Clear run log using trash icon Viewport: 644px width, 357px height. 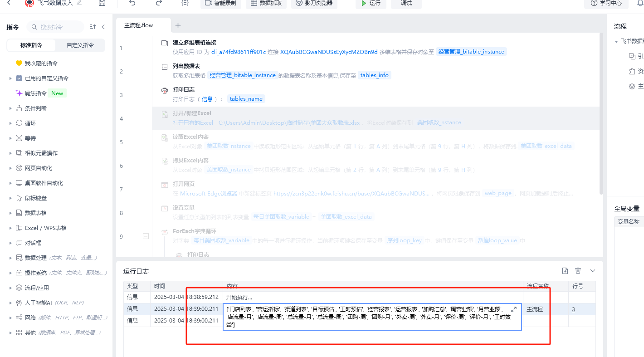click(578, 271)
